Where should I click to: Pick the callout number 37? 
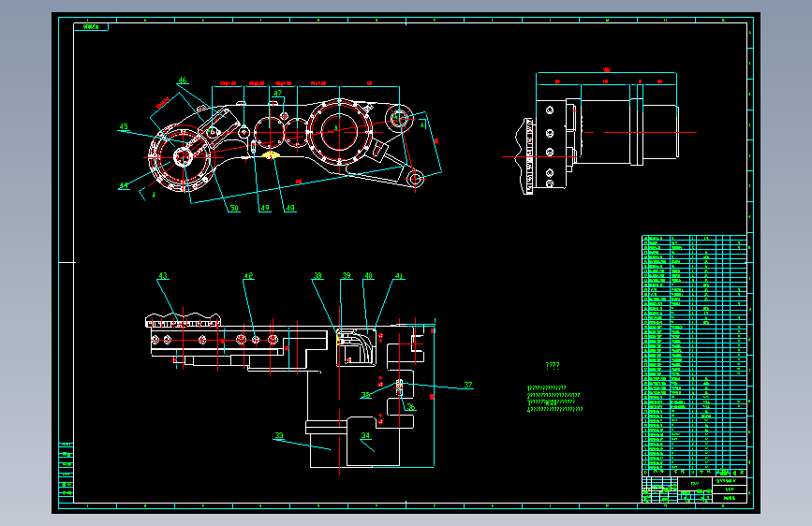click(x=468, y=385)
